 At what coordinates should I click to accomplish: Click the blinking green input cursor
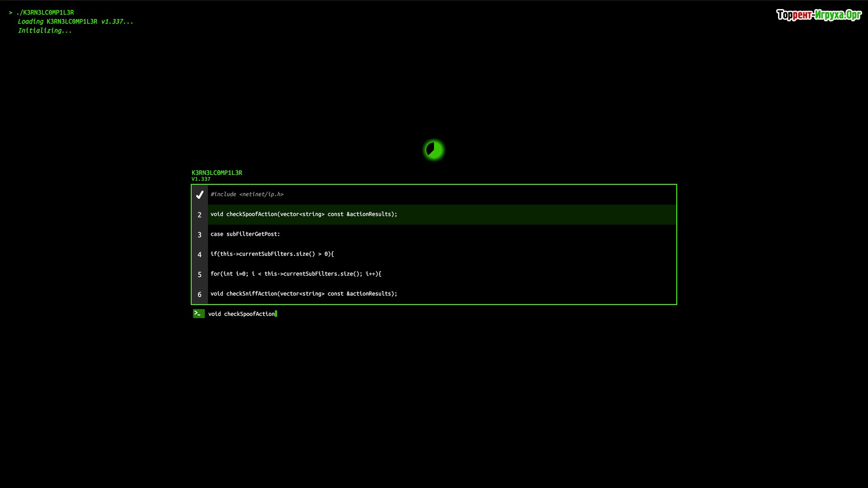[x=276, y=314]
